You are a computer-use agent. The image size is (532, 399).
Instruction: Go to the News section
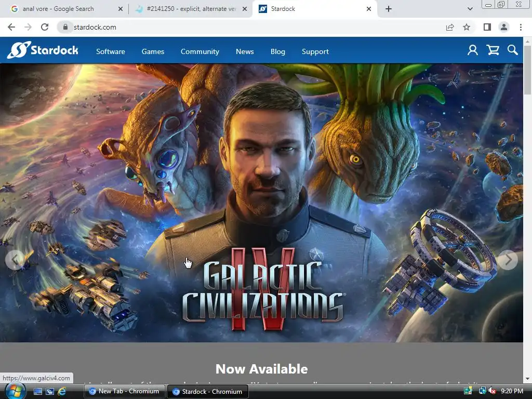(245, 51)
